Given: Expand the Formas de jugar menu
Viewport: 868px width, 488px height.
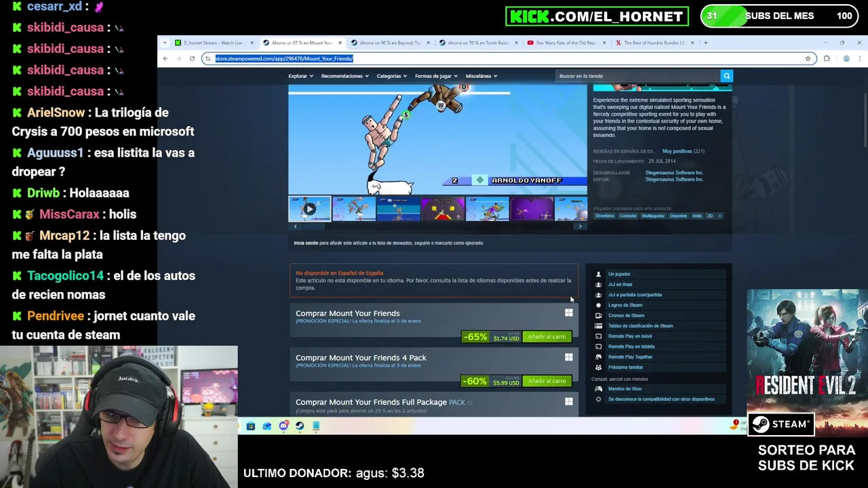Looking at the screenshot, I should click(436, 76).
